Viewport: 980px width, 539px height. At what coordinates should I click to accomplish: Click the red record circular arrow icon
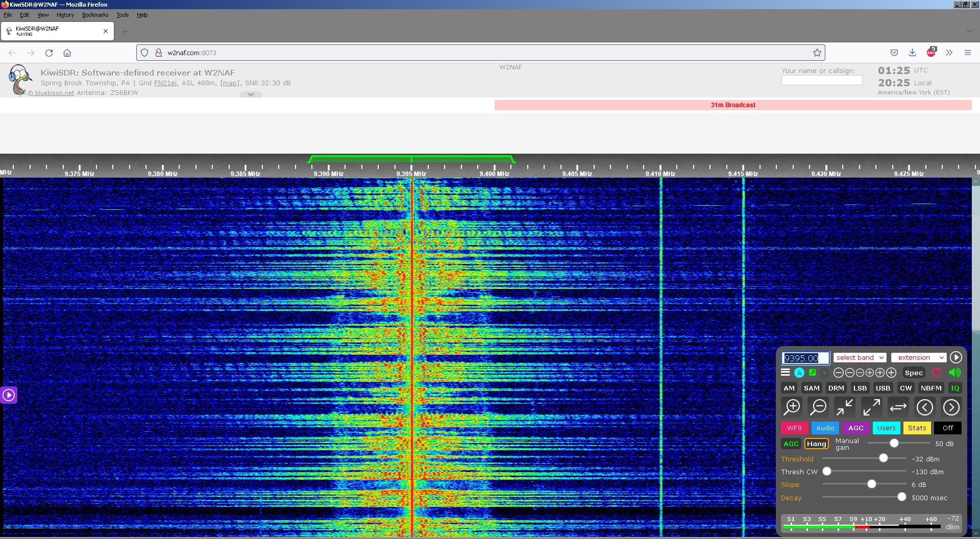(936, 373)
